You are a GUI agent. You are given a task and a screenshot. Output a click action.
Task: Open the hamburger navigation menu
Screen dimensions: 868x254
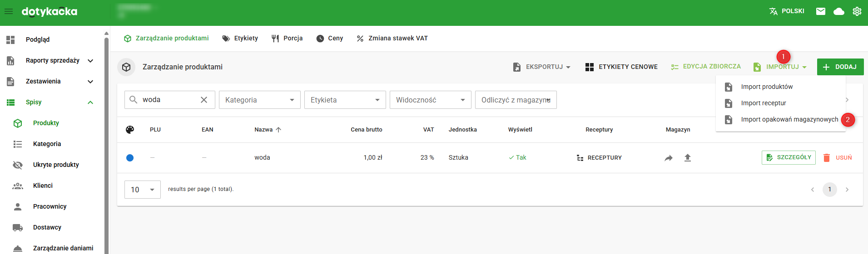[9, 11]
